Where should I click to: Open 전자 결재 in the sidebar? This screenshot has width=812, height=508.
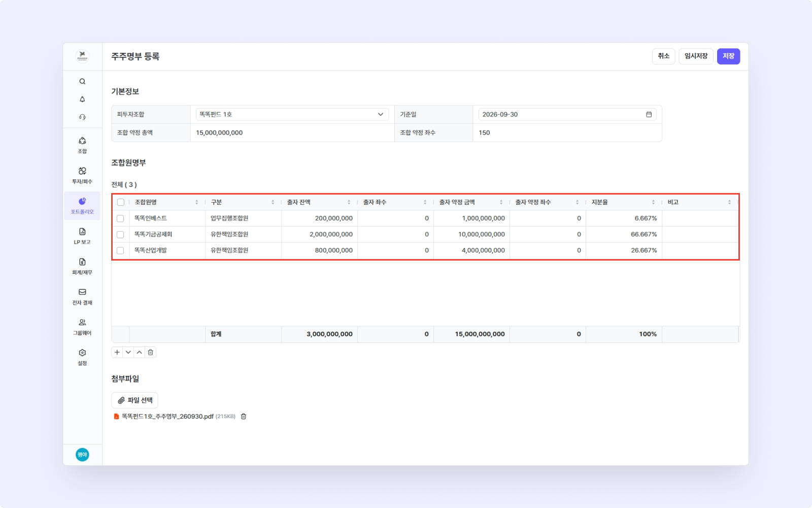coord(82,297)
